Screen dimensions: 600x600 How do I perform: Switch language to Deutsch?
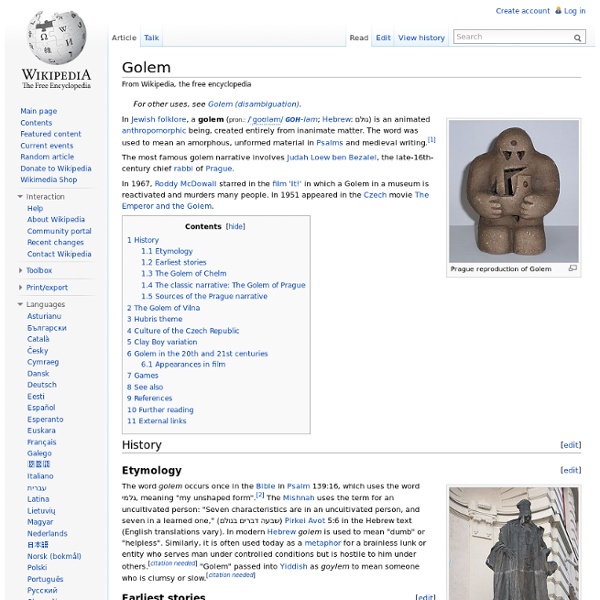coord(42,385)
